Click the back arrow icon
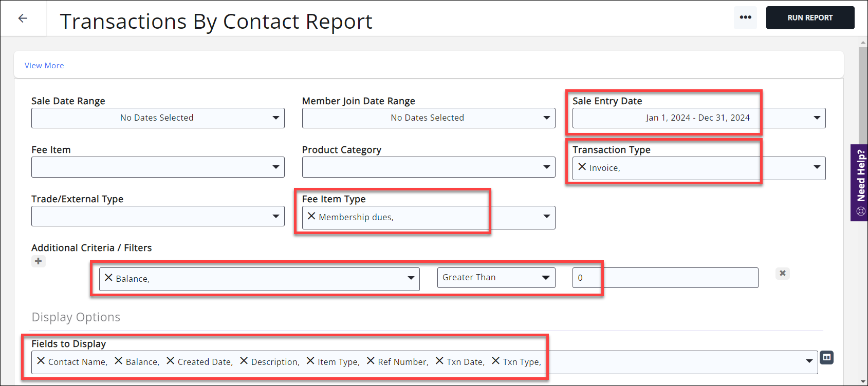The image size is (868, 386). point(23,18)
